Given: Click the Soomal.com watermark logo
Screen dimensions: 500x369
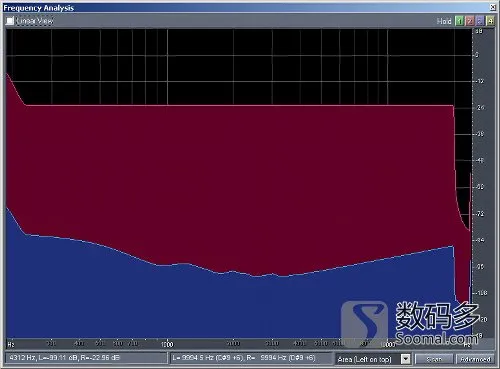Looking at the screenshot, I should click(411, 323).
